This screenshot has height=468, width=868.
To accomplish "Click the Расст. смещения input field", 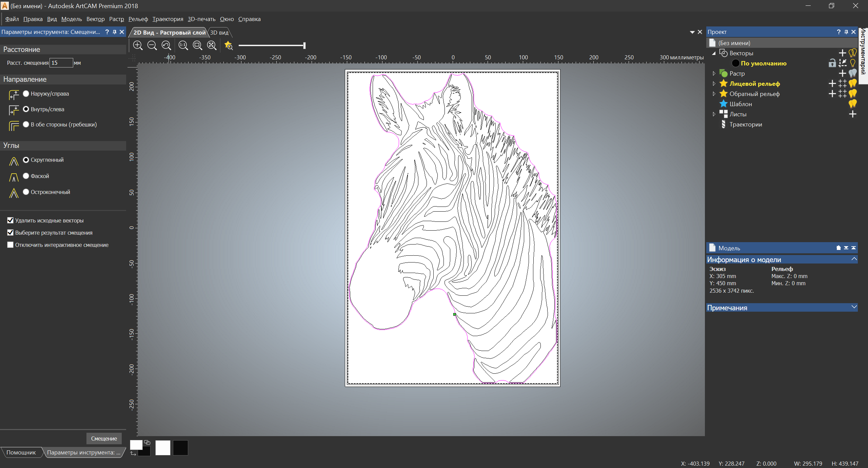I will coord(61,63).
